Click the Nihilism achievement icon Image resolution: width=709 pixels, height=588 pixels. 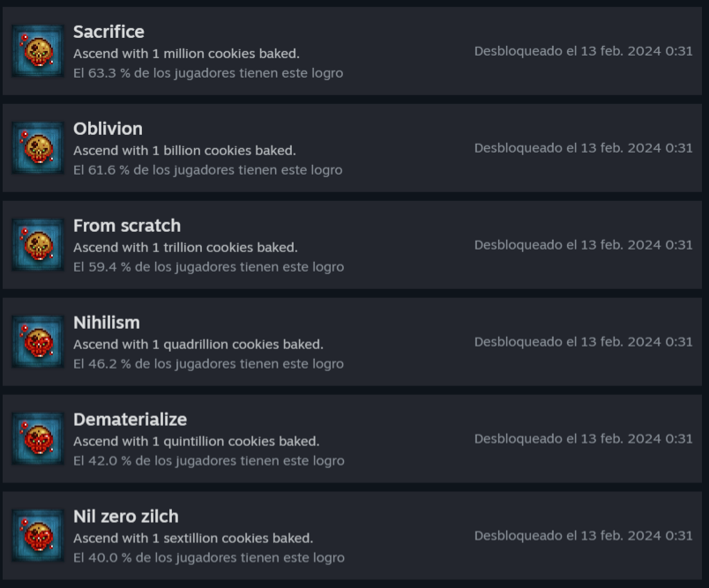pyautogui.click(x=38, y=342)
